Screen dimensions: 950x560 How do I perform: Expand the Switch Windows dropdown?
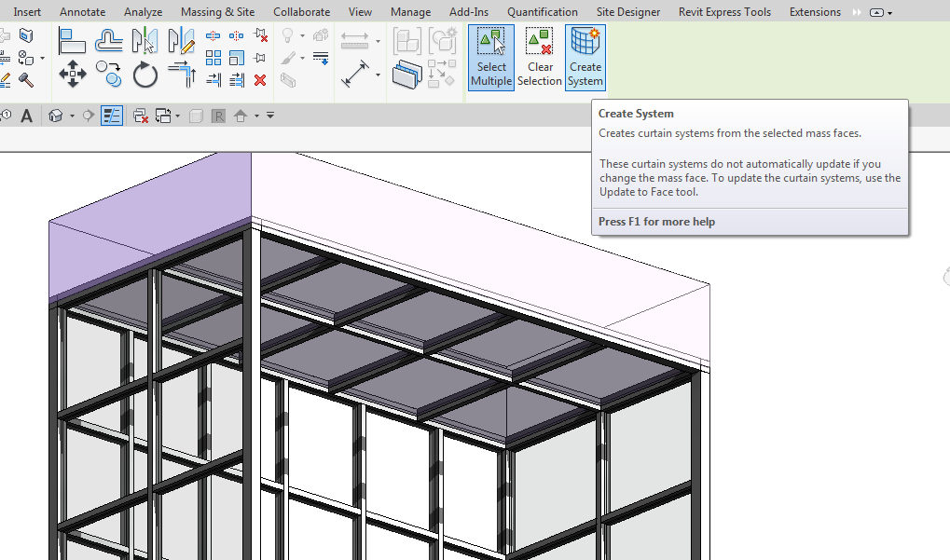point(177,116)
